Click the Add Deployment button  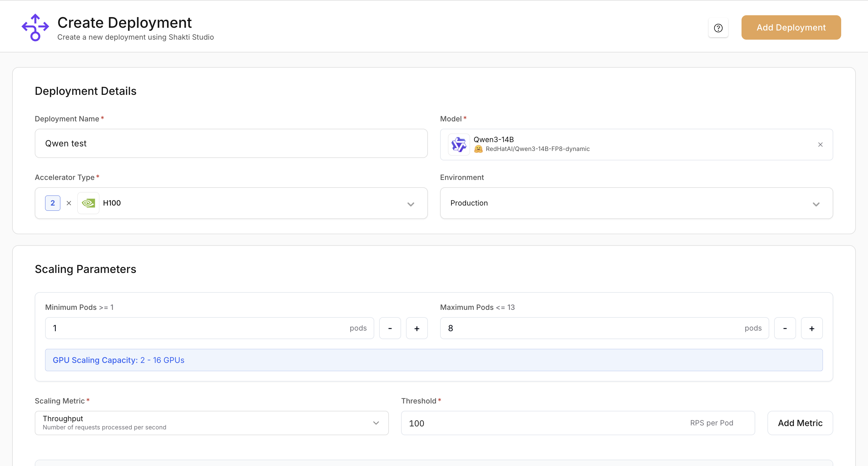point(791,27)
